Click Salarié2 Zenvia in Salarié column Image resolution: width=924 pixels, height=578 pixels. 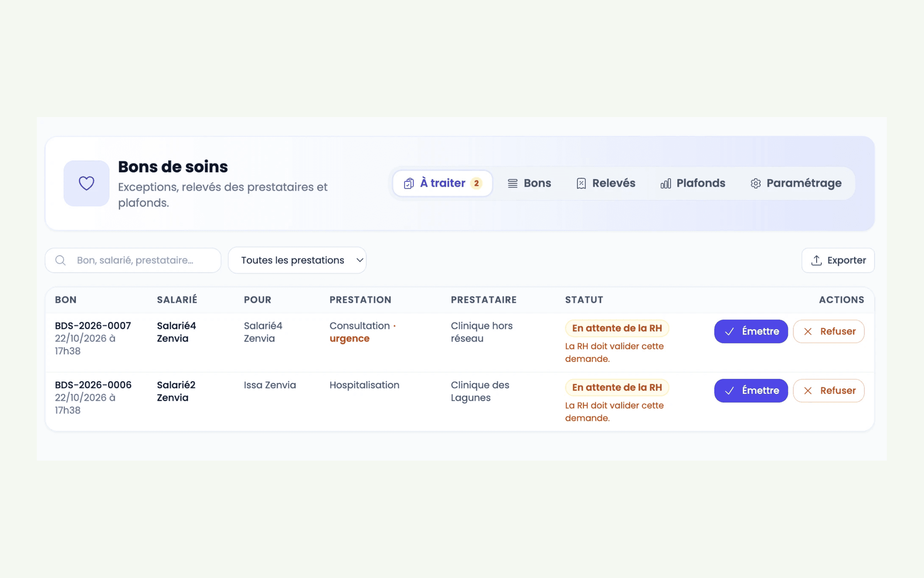[176, 392]
